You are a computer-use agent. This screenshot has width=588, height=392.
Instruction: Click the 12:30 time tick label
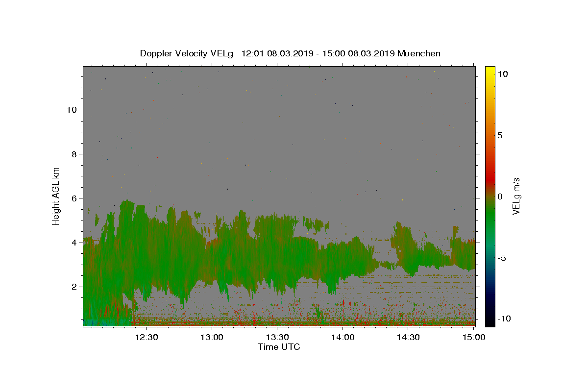146,337
